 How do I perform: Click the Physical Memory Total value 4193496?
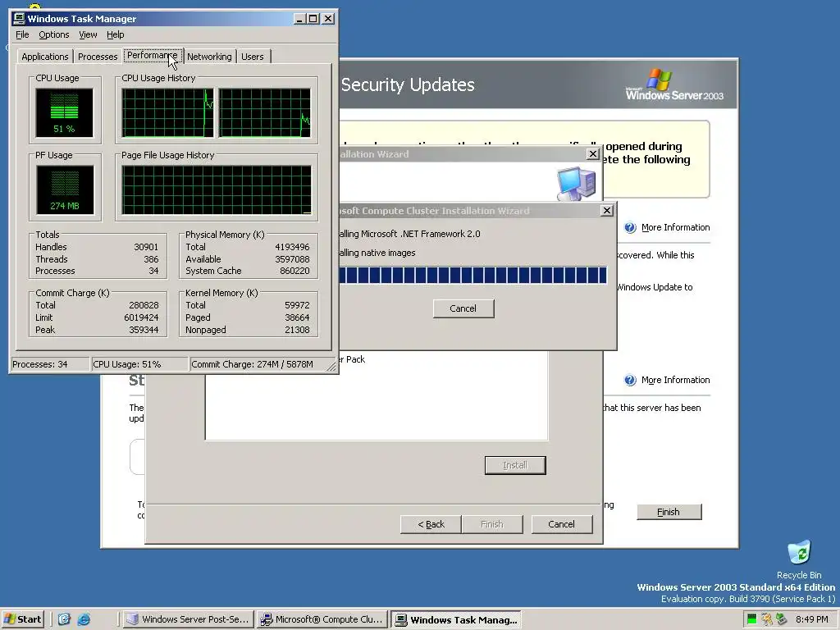click(x=292, y=247)
